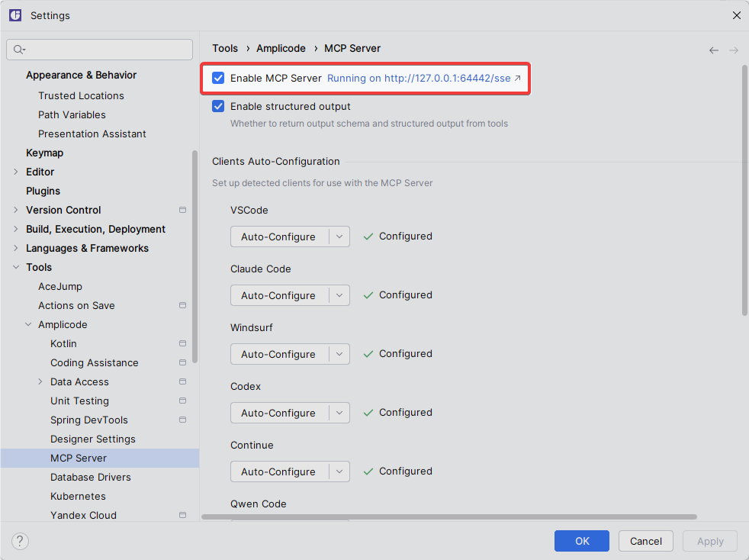This screenshot has width=749, height=560.
Task: Click Amplicode in the breadcrumb
Action: pos(281,48)
